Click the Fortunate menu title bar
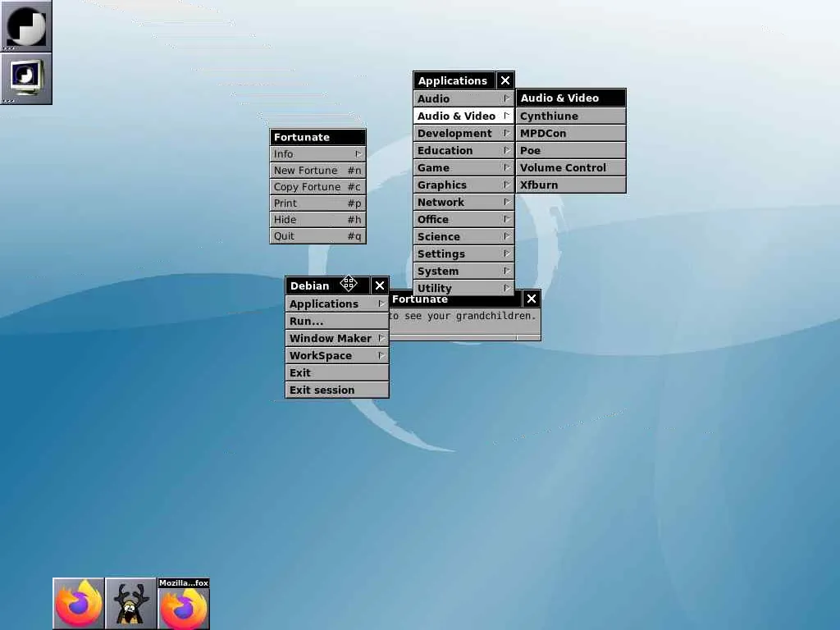 coord(317,137)
